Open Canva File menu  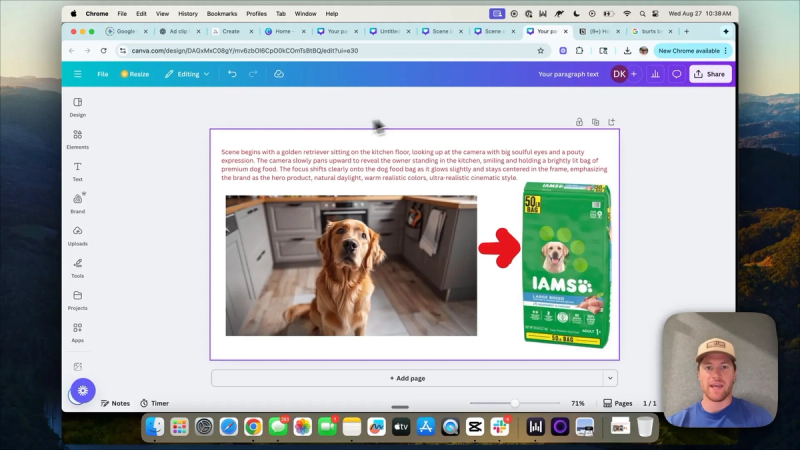(x=103, y=74)
